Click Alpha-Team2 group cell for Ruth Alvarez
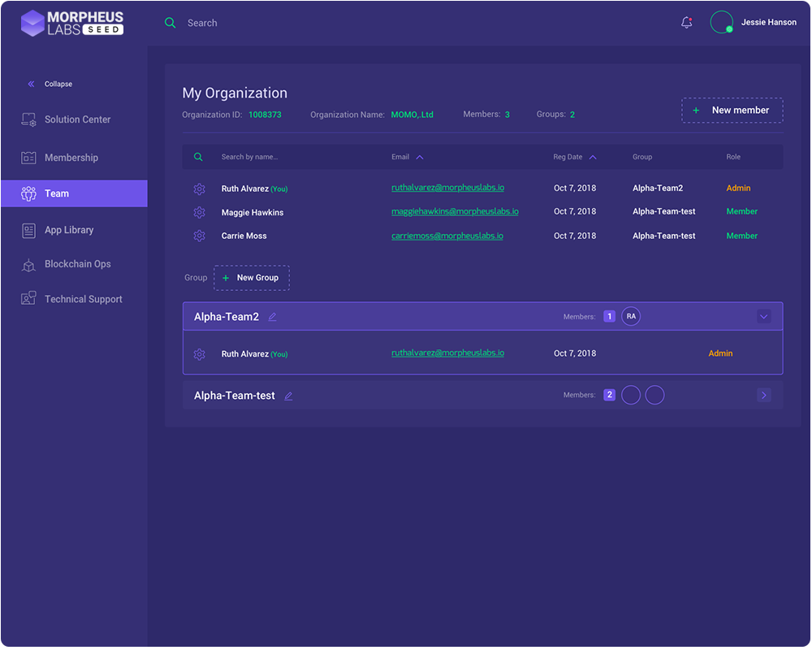Image resolution: width=812 pixels, height=650 pixels. [658, 188]
